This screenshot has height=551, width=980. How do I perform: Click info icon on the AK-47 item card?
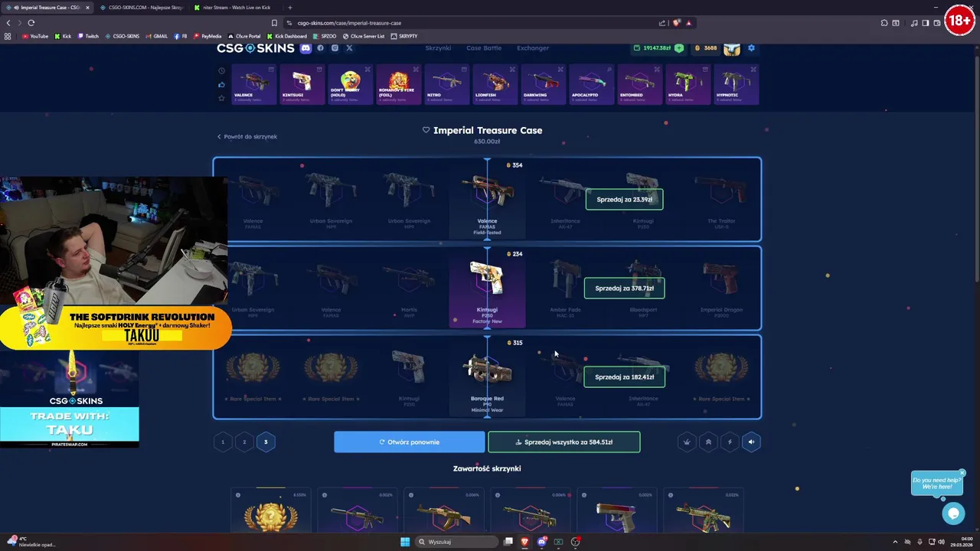pos(411,495)
